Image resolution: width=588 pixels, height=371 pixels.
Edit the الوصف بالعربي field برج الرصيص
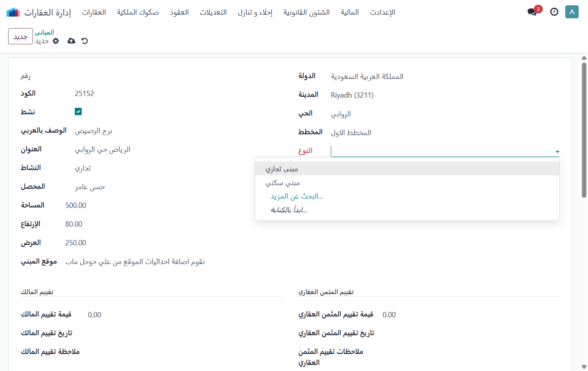click(x=93, y=131)
